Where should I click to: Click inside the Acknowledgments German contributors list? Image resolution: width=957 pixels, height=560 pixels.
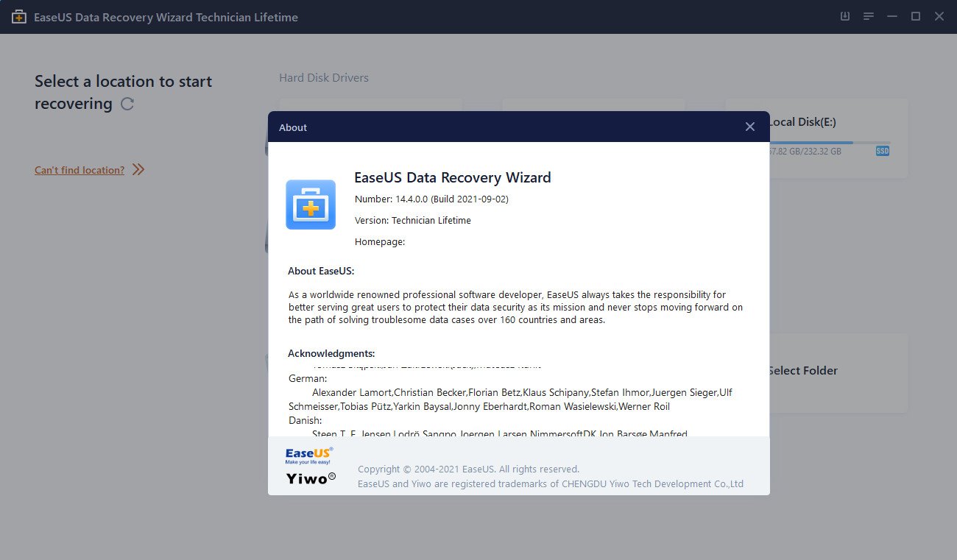coord(511,400)
